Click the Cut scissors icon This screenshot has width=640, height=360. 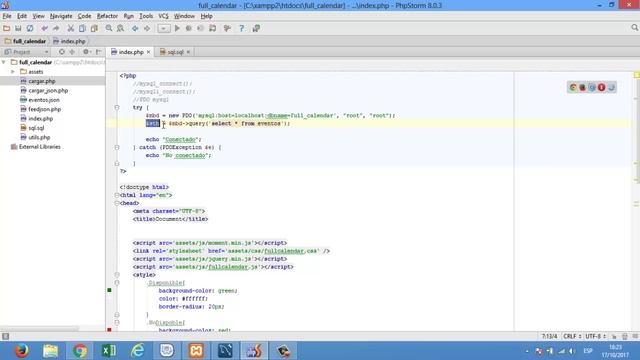point(71,28)
